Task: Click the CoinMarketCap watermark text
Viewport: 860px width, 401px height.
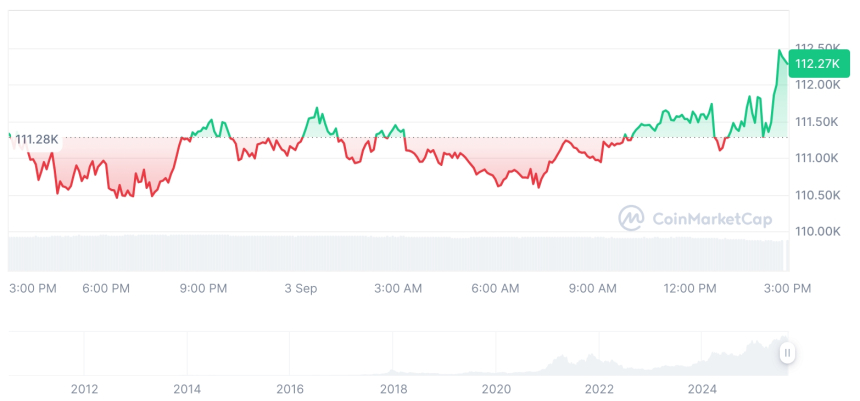Action: (x=697, y=218)
